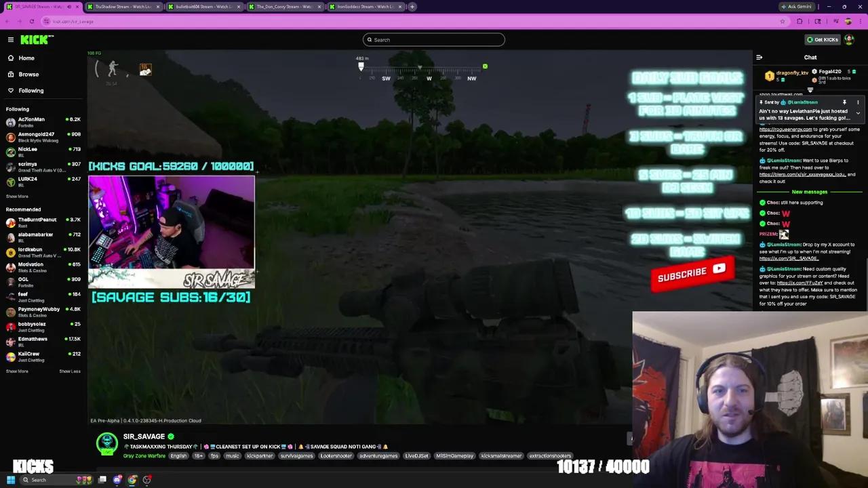Open Edmatthews recommended channel avatar
Image resolution: width=868 pixels, height=488 pixels.
coord(10,342)
